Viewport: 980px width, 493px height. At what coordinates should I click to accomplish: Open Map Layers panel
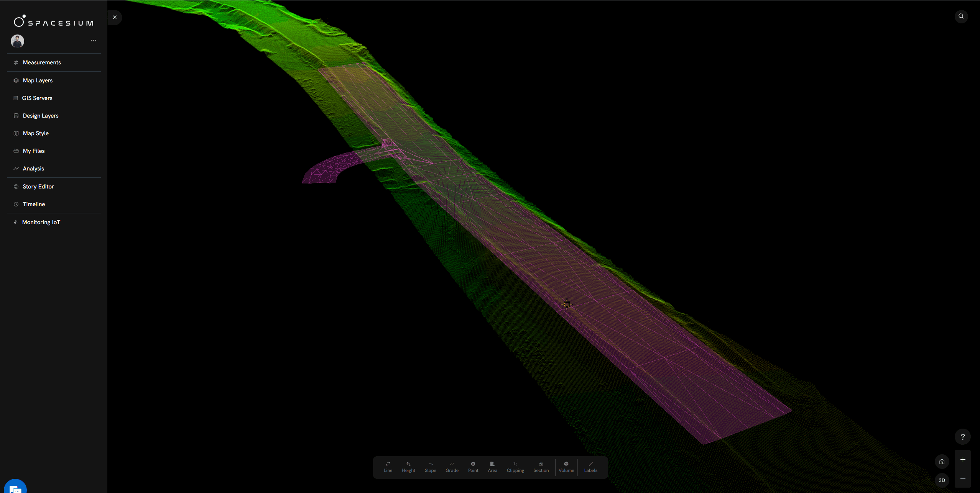[38, 80]
